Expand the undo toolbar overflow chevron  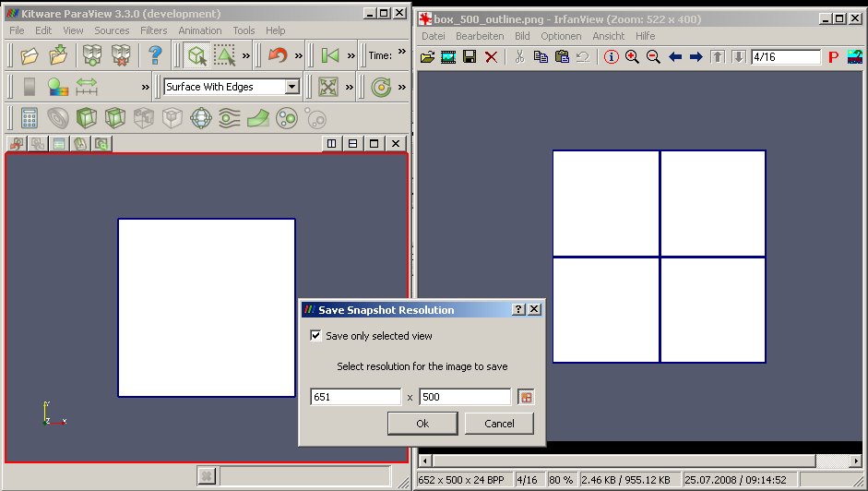(298, 55)
